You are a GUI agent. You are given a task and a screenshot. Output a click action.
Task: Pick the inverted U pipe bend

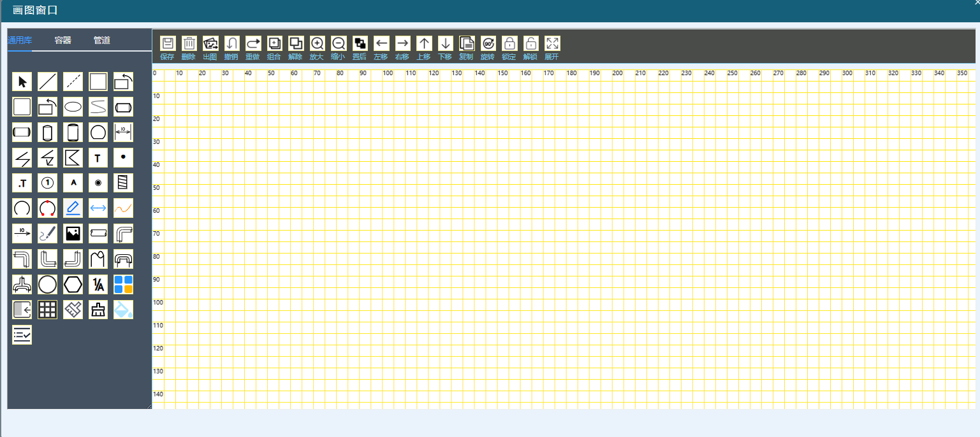pos(124,259)
